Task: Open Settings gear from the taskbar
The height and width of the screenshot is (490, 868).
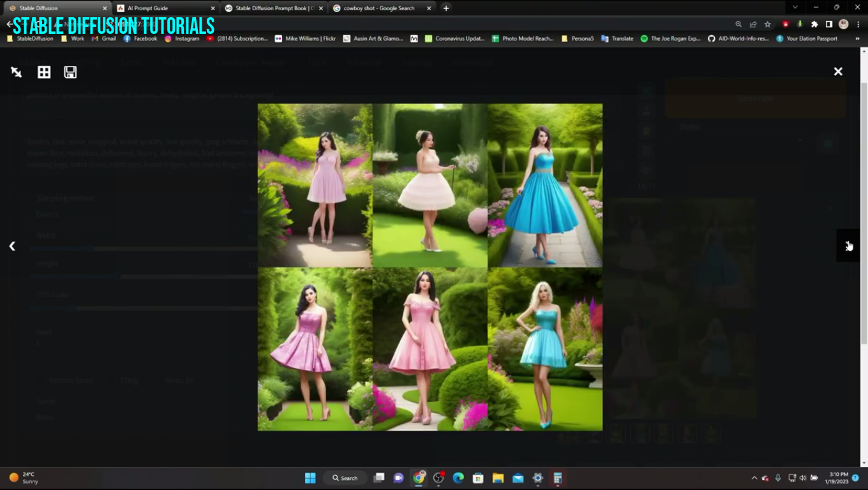Action: (x=537, y=478)
